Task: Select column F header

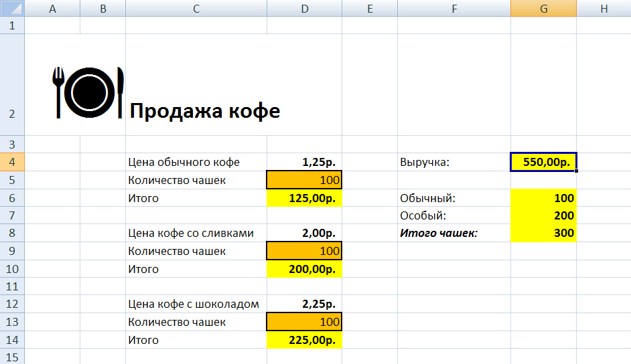Action: pyautogui.click(x=454, y=9)
